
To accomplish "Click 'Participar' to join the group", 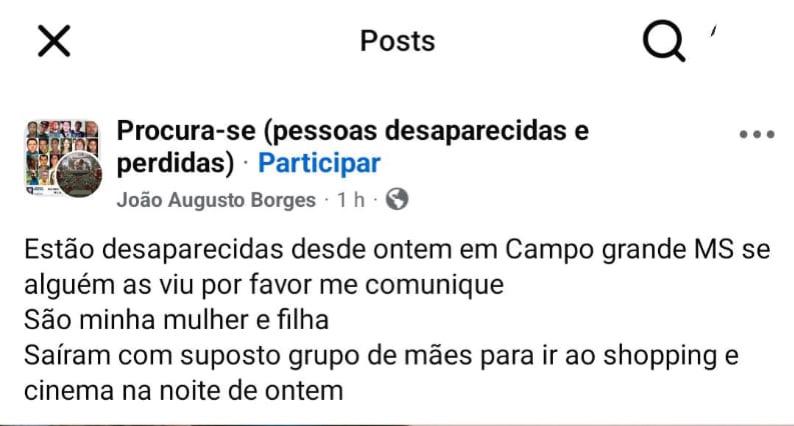I will coord(319,163).
